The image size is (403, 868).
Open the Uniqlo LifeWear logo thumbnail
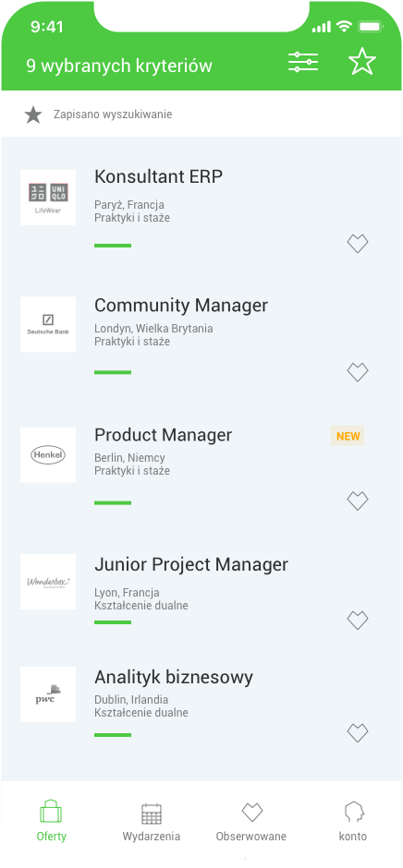[48, 198]
